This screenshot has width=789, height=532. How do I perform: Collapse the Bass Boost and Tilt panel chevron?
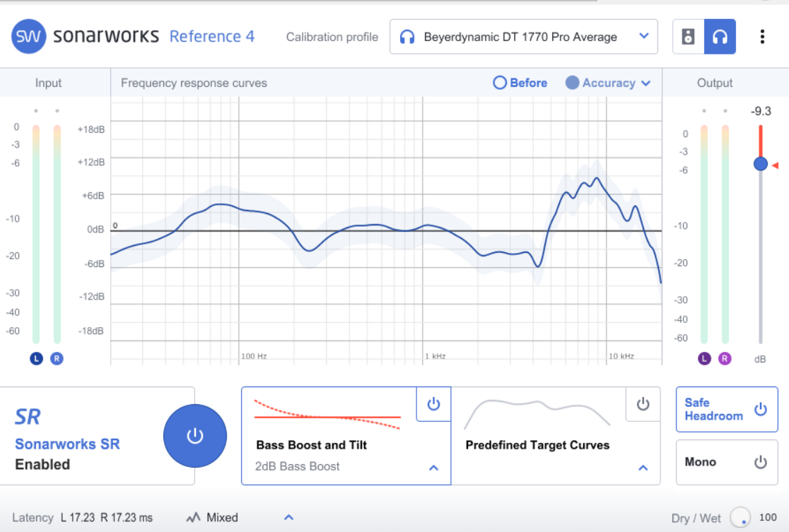coord(433,468)
